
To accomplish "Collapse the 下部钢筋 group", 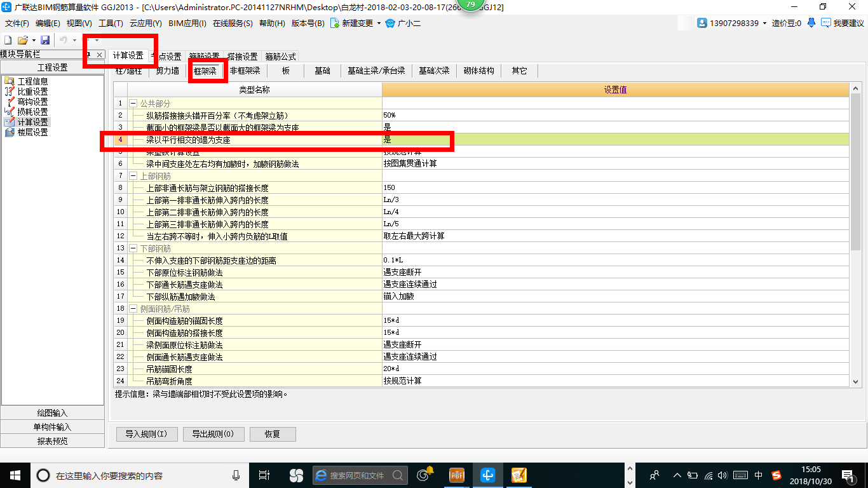I will coord(133,248).
